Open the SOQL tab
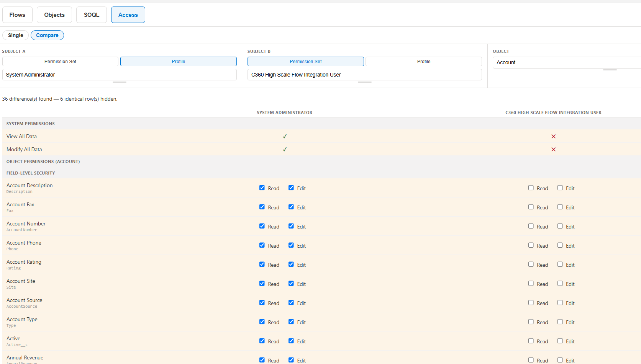 click(x=92, y=15)
